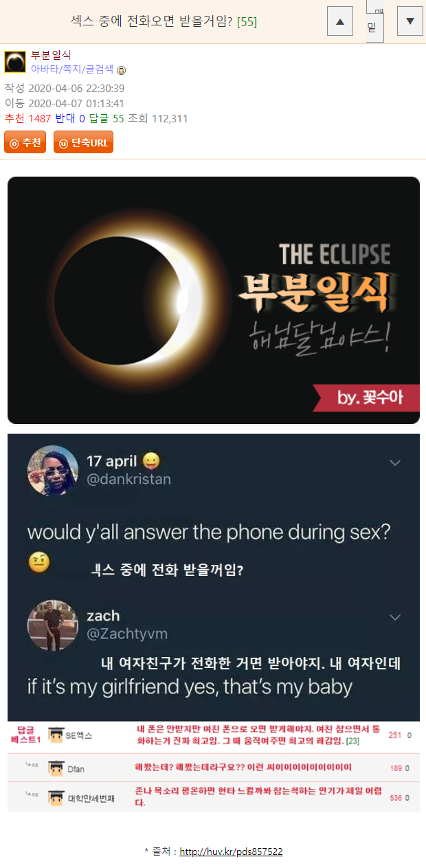Image resolution: width=426 pixels, height=868 pixels.
Task: Click The Eclipse 부분일식 banner image
Action: coord(214,300)
